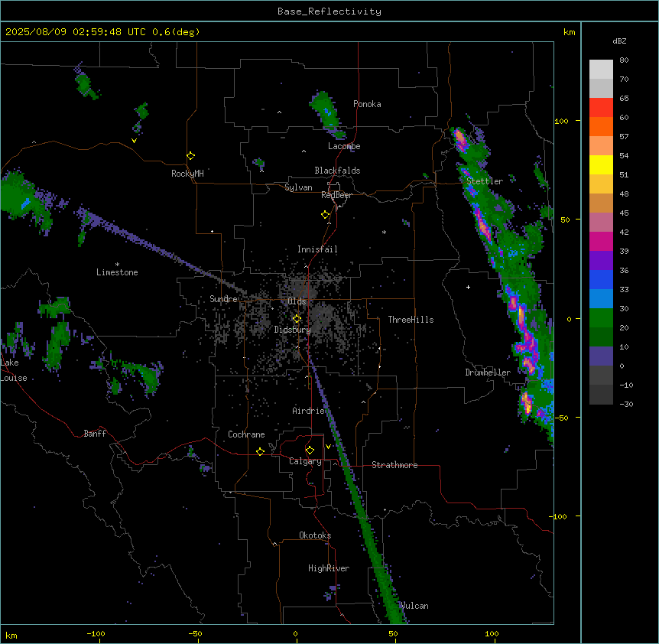Click the Cochrane label

pyautogui.click(x=246, y=434)
